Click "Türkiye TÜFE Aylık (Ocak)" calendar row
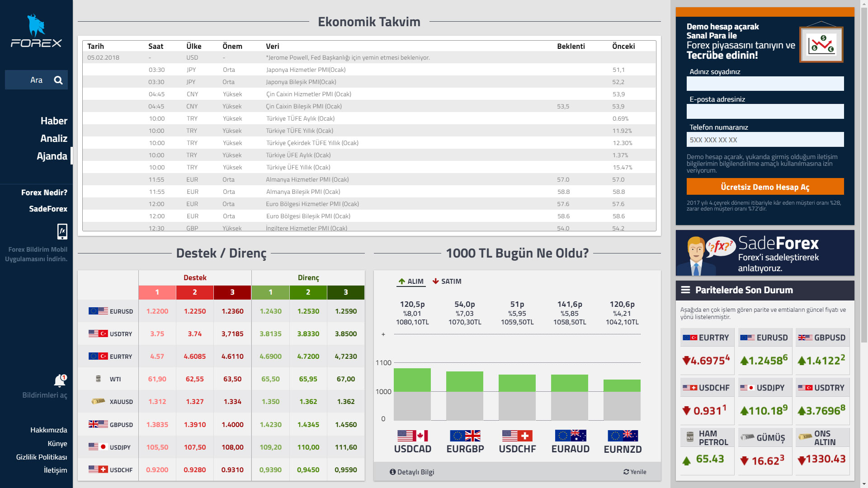This screenshot has width=868, height=488. click(369, 118)
